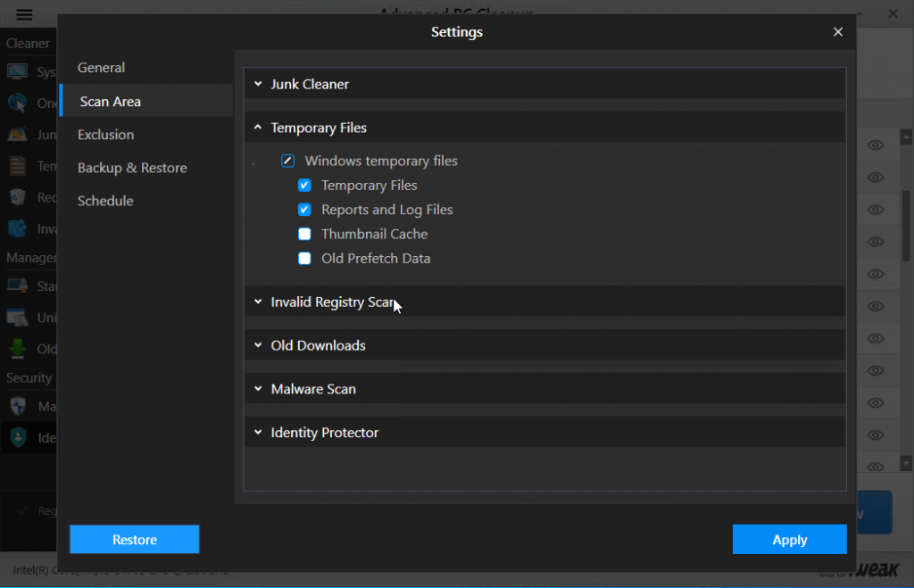Uncheck Reports and Log Files checkbox
The height and width of the screenshot is (588, 914).
point(304,210)
